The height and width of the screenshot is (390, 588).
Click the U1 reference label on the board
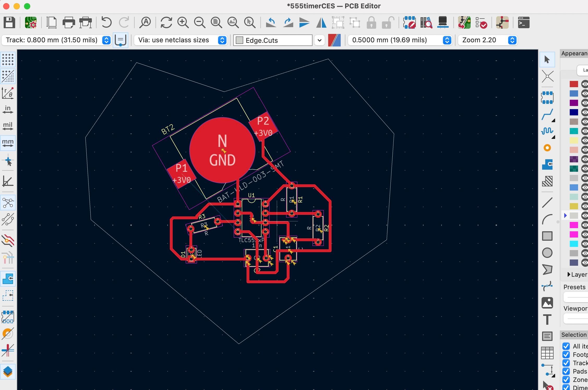(251, 195)
